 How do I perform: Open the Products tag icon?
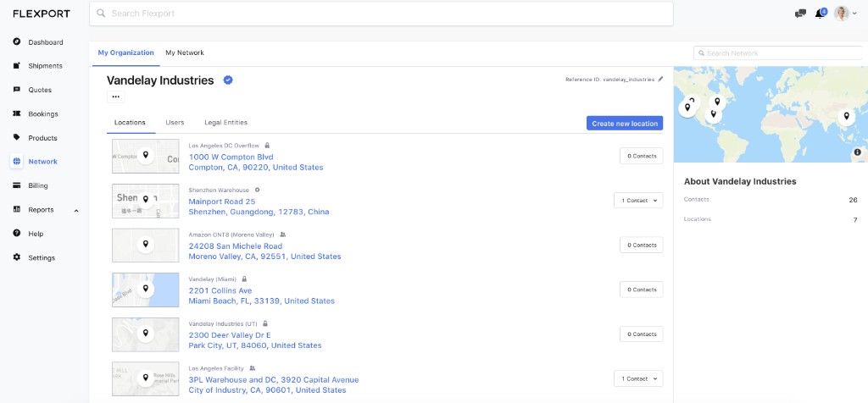point(17,138)
